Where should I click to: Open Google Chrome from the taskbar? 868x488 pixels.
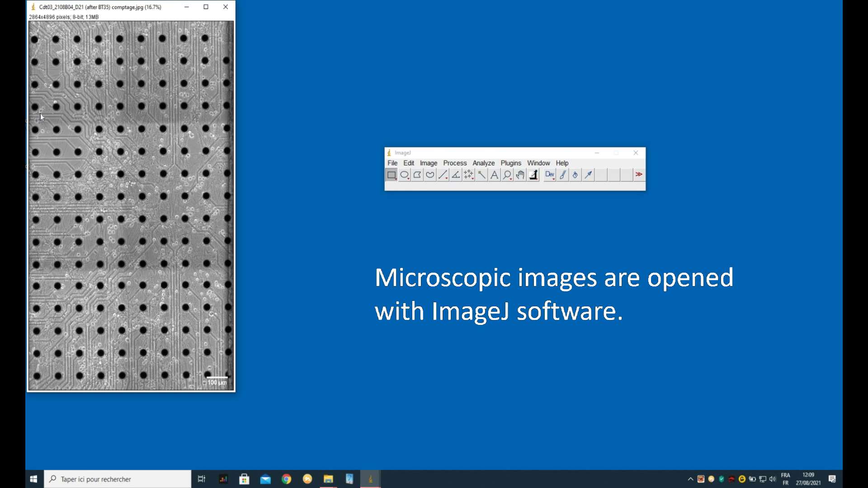coord(286,479)
